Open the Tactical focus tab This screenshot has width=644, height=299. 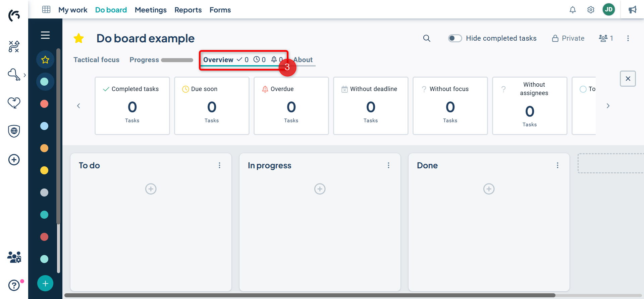point(96,60)
